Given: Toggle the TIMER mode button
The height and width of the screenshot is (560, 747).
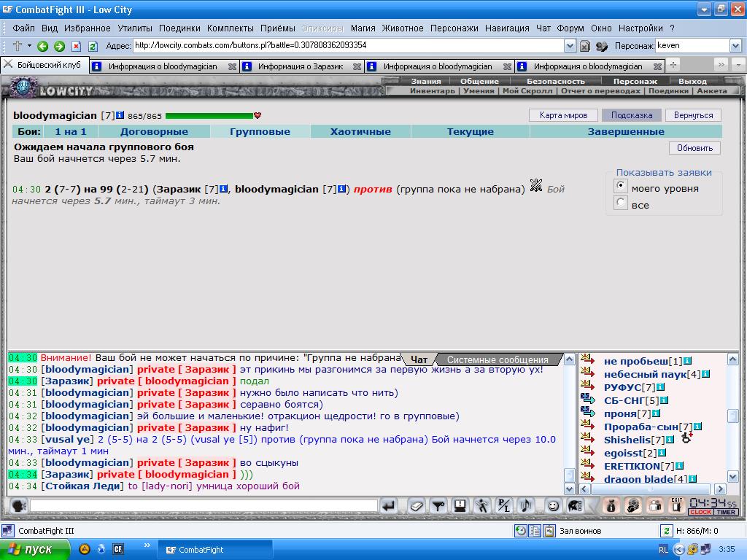Looking at the screenshot, I should coord(726,512).
